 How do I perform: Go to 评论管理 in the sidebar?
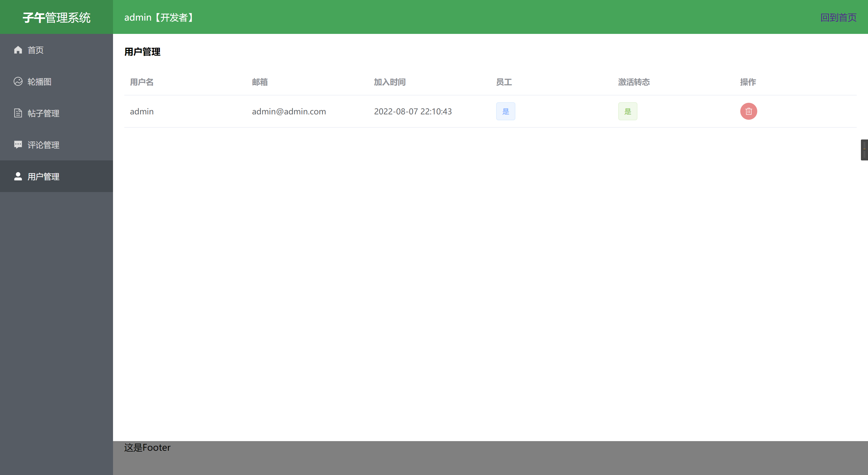click(44, 145)
